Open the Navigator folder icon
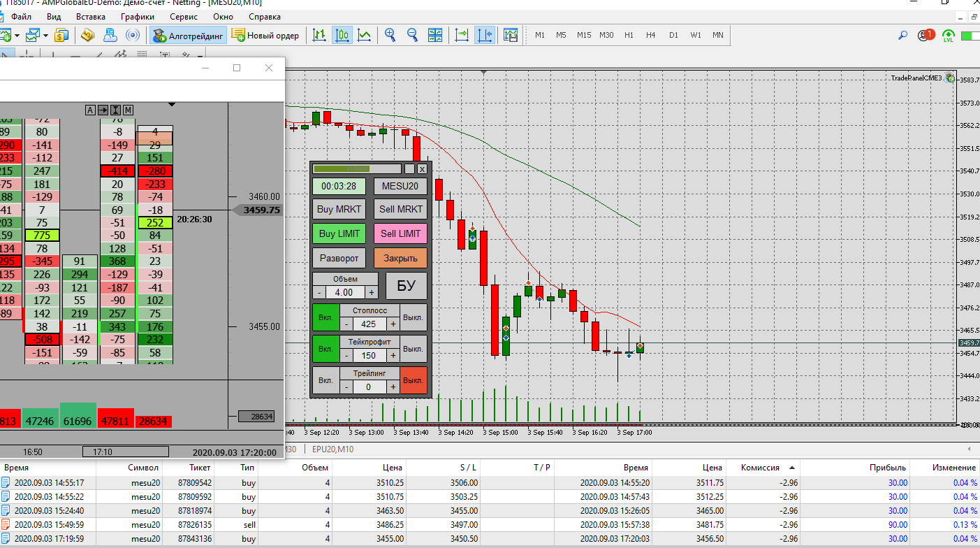 tap(88, 35)
